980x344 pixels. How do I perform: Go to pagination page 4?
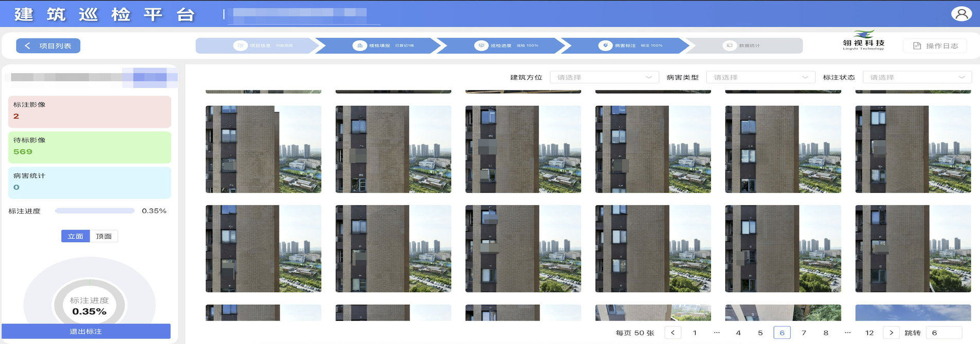tap(738, 333)
